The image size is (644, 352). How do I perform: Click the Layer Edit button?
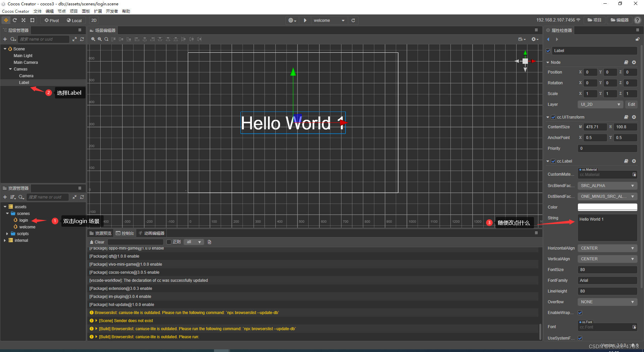click(631, 104)
